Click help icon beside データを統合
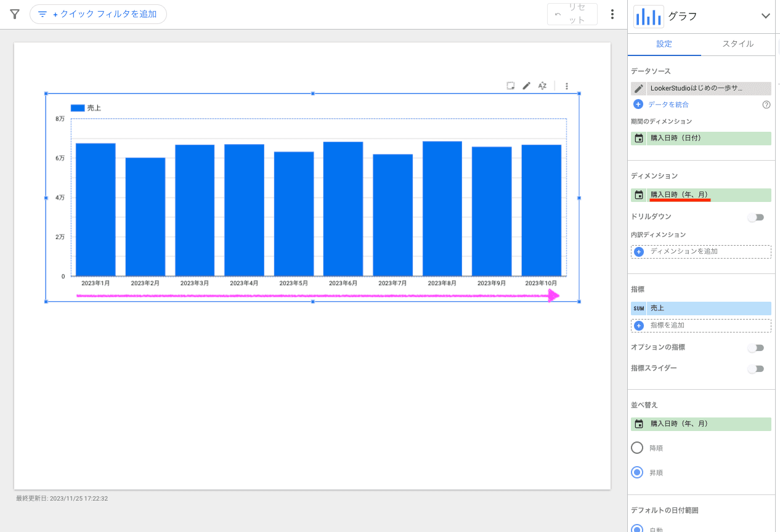 click(766, 105)
